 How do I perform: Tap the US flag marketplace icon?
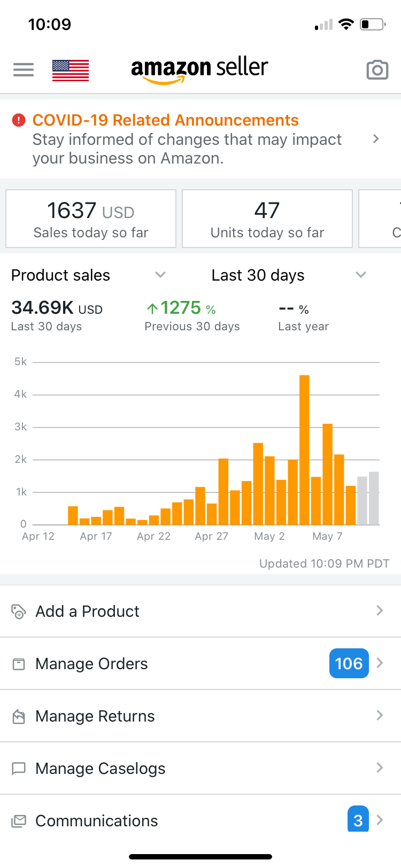pyautogui.click(x=71, y=70)
